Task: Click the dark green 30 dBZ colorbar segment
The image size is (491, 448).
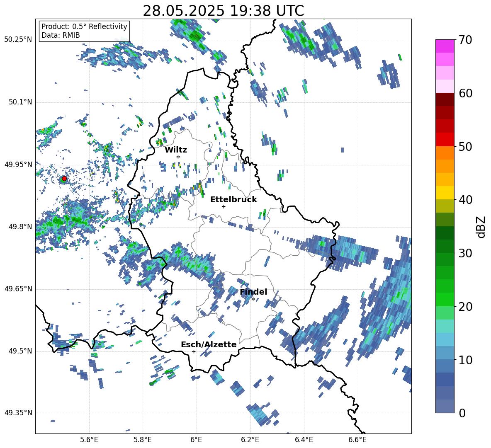Action: (x=445, y=246)
